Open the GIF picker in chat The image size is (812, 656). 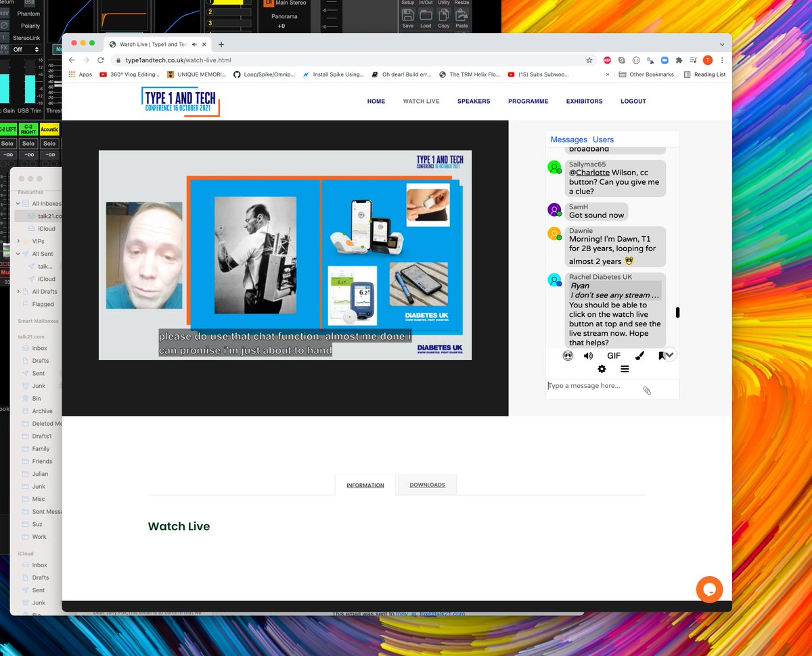(x=614, y=355)
